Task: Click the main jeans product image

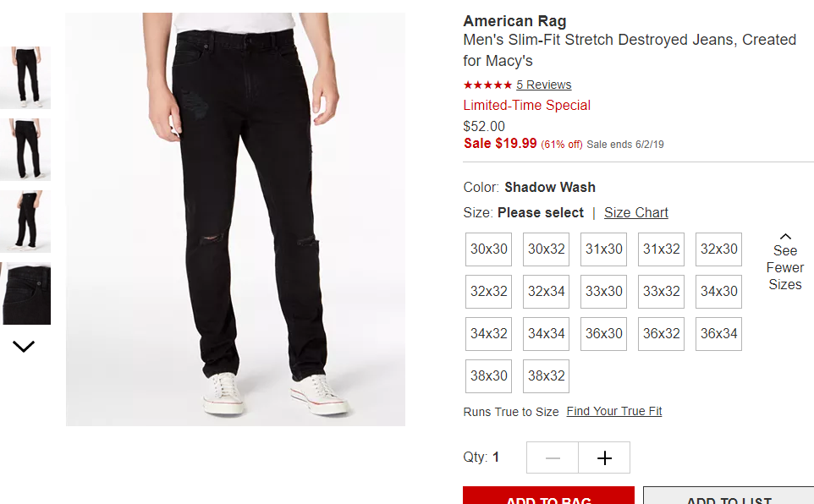Action: pyautogui.click(x=235, y=219)
